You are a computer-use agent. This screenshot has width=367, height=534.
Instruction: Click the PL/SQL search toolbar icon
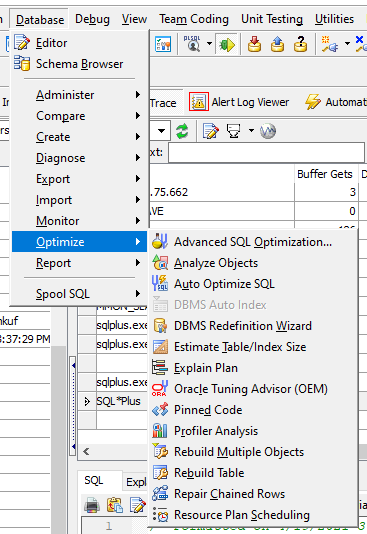(x=192, y=44)
